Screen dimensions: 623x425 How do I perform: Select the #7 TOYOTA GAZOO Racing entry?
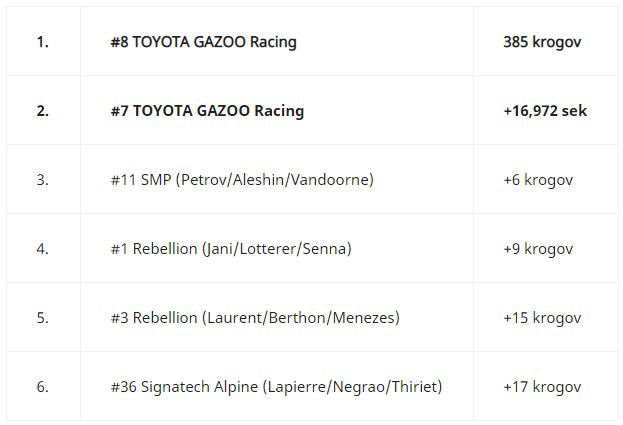coord(207,110)
